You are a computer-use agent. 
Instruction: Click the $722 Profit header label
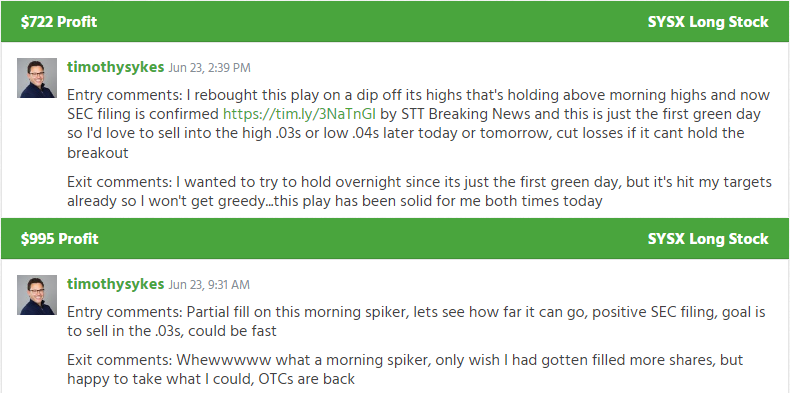pos(59,22)
